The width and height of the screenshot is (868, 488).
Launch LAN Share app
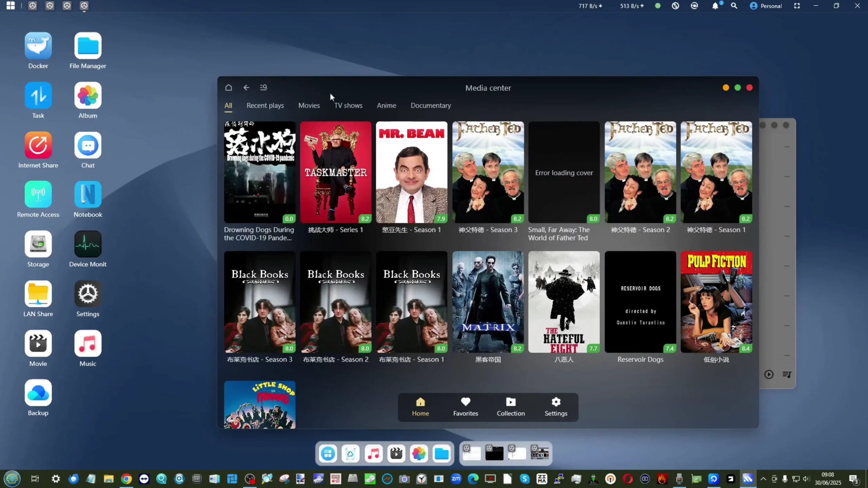pos(38,293)
